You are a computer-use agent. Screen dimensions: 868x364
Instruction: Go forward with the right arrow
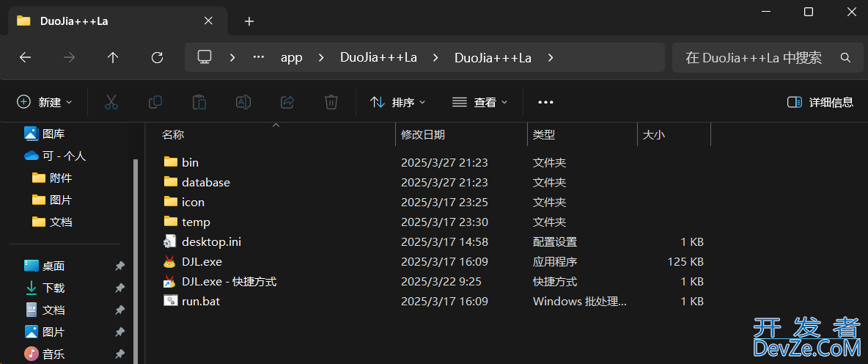tap(69, 58)
